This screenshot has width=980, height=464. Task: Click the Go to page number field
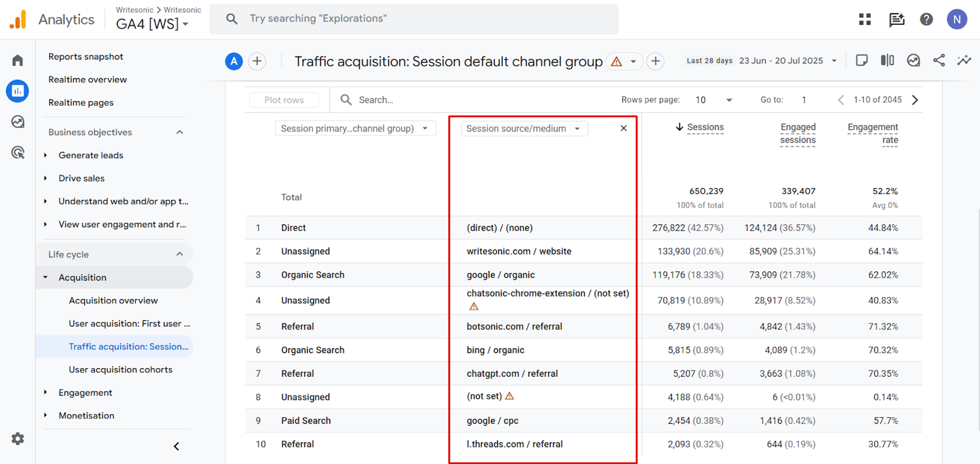[x=804, y=100]
